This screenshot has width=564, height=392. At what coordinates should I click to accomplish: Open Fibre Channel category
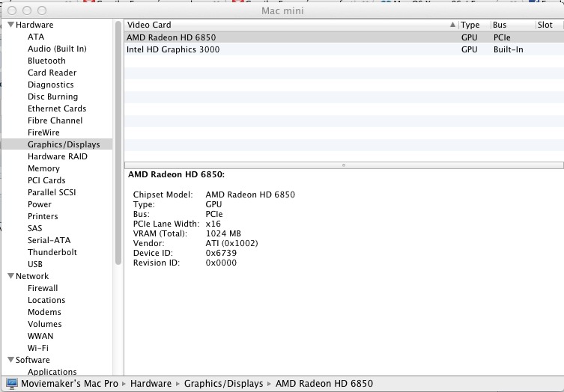(55, 120)
